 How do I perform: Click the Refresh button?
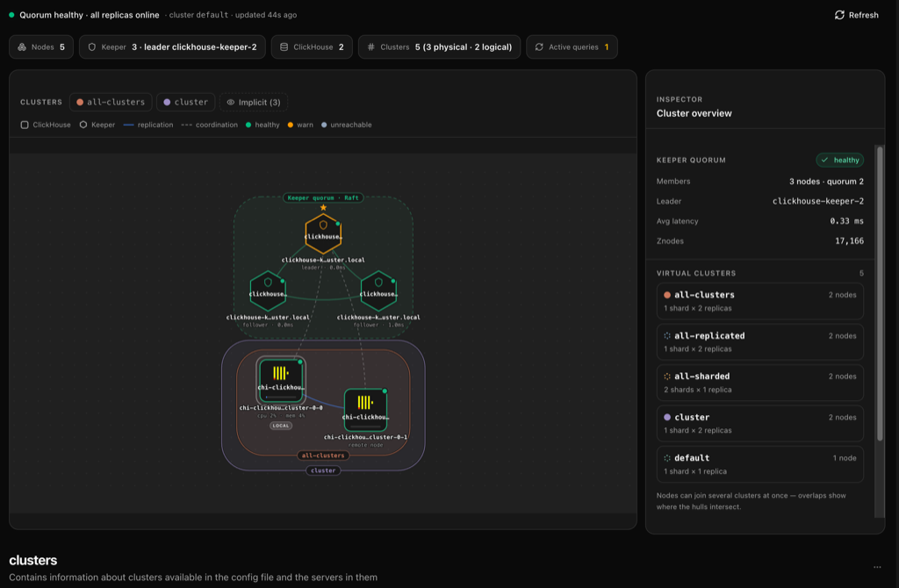856,15
